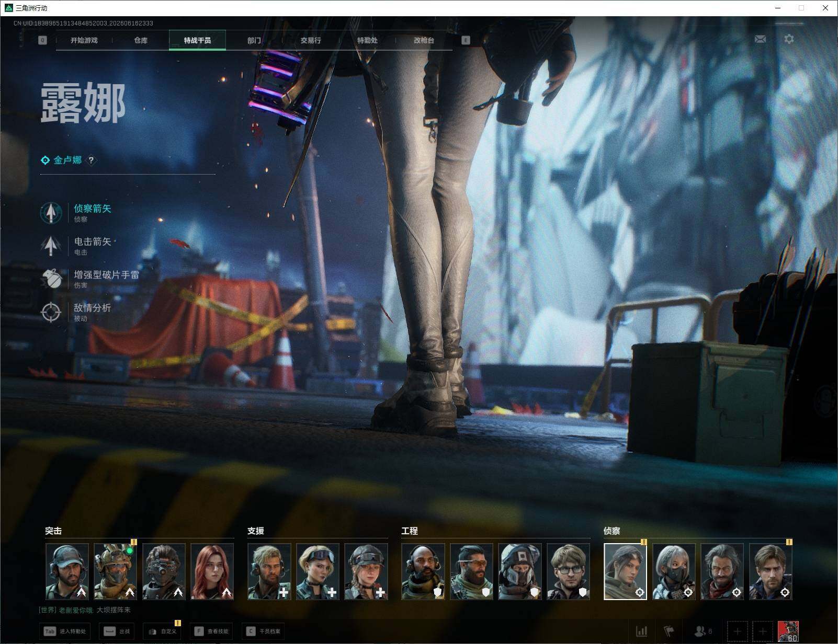Click the 出战 deploy button
The height and width of the screenshot is (644, 838).
[117, 631]
